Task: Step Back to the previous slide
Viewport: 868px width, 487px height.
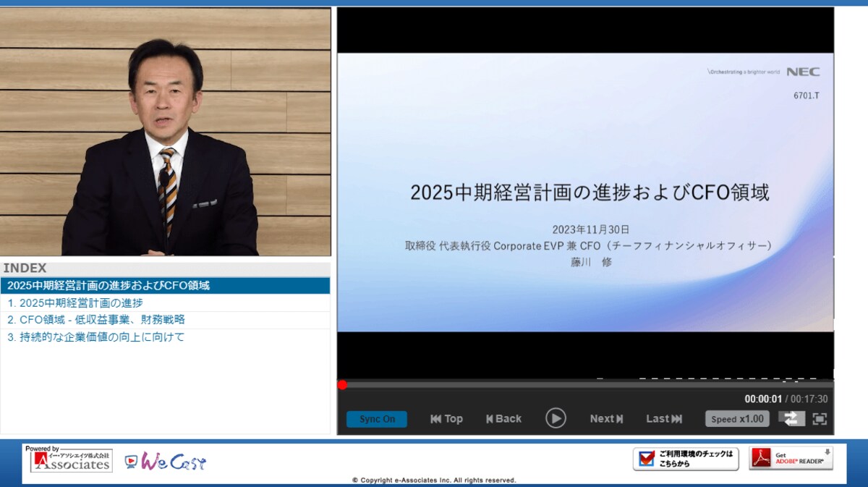Action: 503,418
